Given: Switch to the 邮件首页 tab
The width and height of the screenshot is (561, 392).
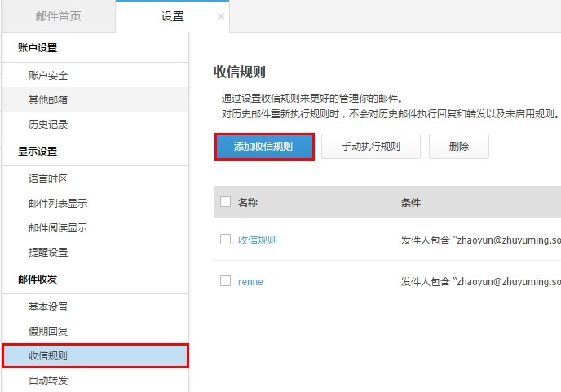Looking at the screenshot, I should pos(59,16).
